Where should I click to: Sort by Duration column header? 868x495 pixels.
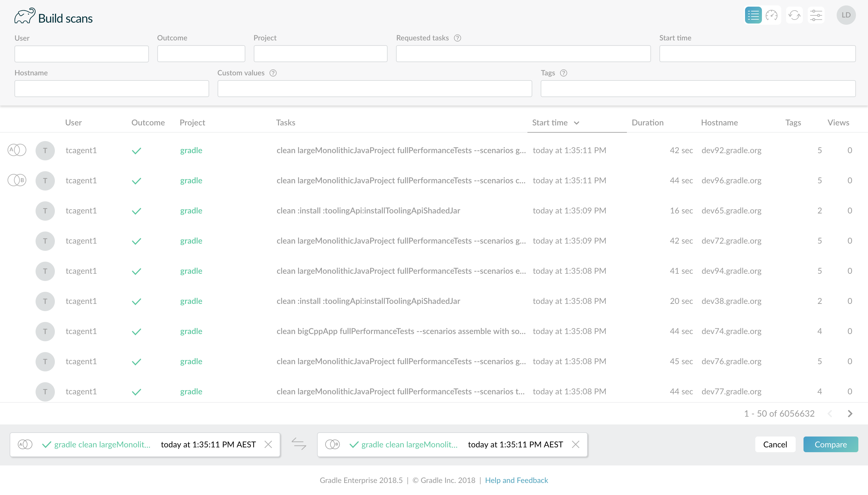tap(647, 123)
